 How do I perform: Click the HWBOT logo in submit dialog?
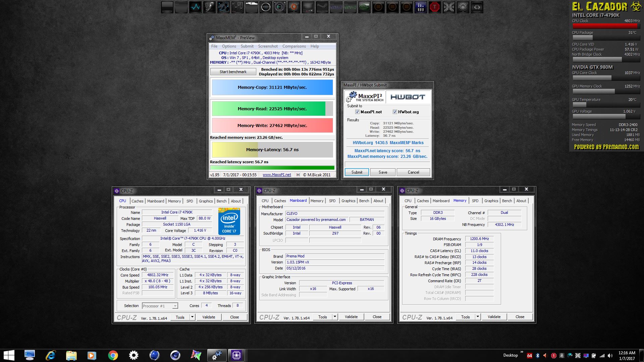click(408, 97)
